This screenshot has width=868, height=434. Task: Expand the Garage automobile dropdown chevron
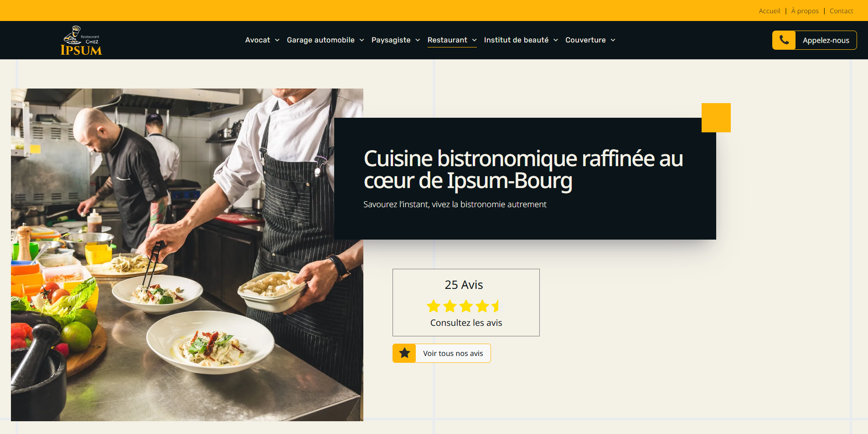click(362, 40)
